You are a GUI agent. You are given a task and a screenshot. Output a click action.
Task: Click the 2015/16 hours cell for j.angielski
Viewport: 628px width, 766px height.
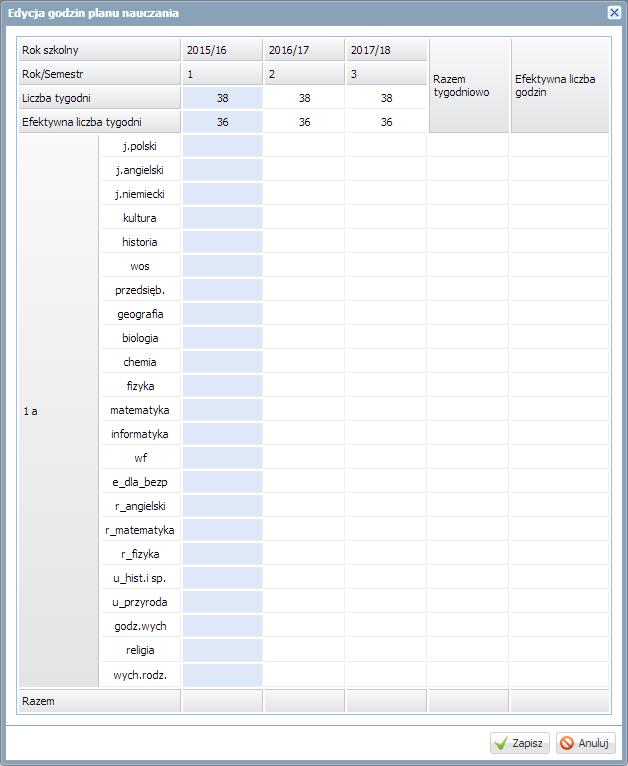coord(222,170)
